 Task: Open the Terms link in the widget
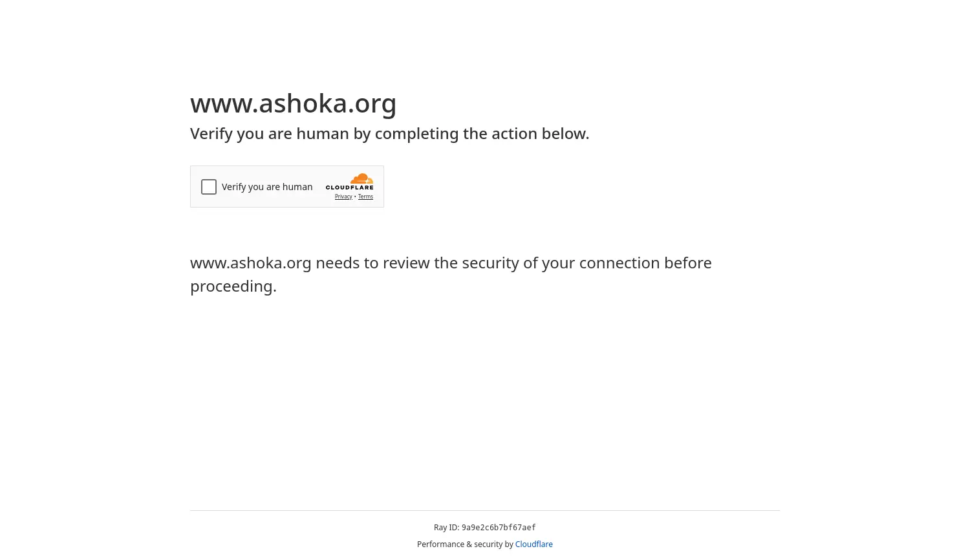[x=365, y=197]
